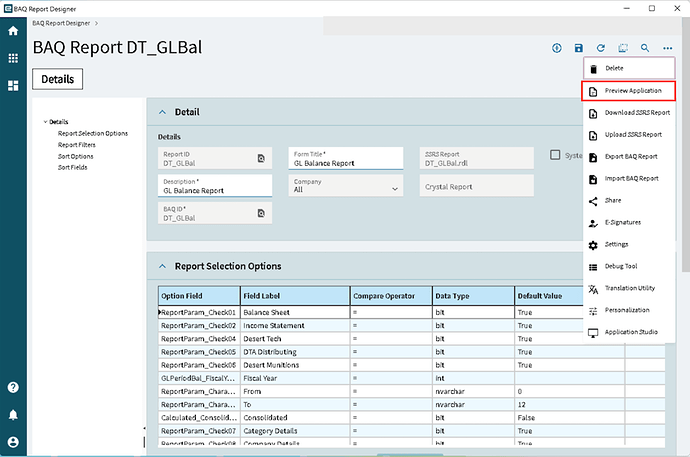
Task: Open the user account icon
Action: click(x=13, y=442)
